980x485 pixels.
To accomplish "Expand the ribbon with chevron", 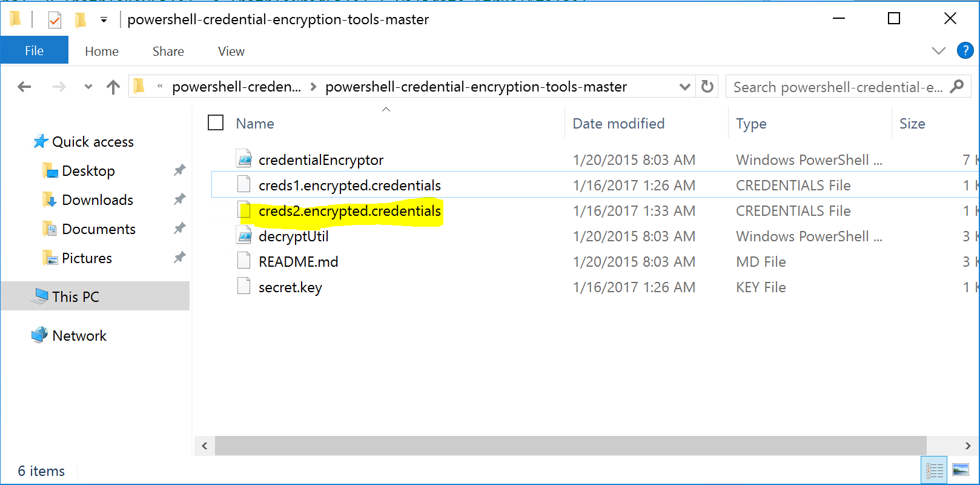I will click(x=938, y=51).
